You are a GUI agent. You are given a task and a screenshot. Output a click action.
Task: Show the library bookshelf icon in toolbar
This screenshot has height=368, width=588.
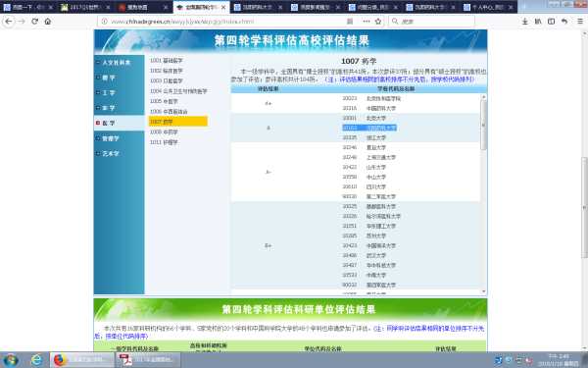coord(538,22)
